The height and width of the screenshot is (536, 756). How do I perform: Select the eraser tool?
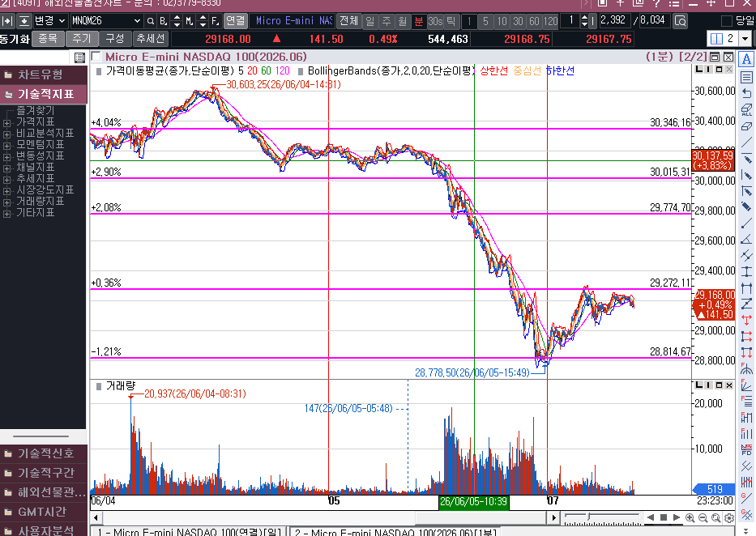[x=746, y=126]
